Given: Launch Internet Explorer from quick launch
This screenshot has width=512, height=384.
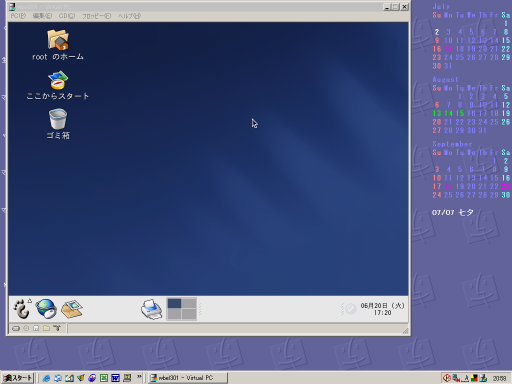Looking at the screenshot, I should pyautogui.click(x=46, y=378).
